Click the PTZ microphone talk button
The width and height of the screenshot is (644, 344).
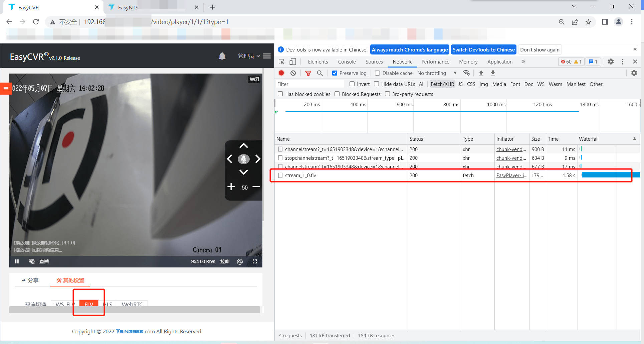coord(244,159)
